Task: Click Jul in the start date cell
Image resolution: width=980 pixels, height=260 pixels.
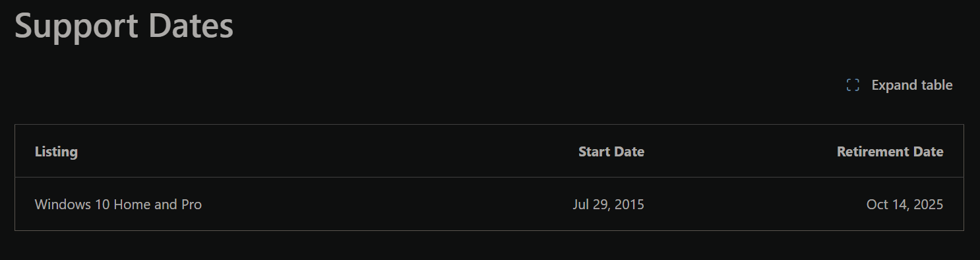Action: 580,205
